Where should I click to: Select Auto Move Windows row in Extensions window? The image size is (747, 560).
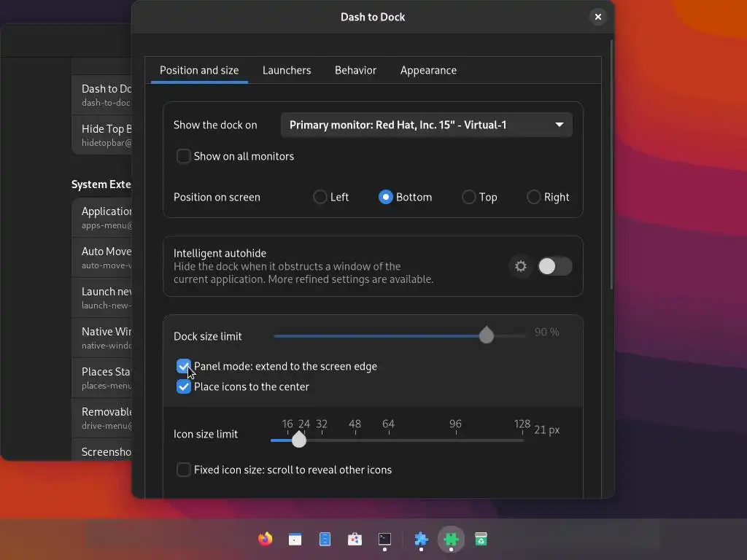pyautogui.click(x=101, y=257)
